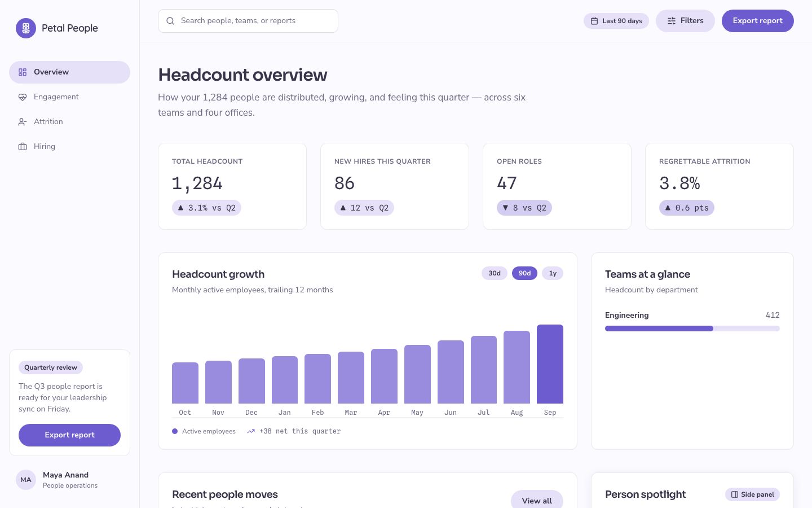Click Export report in Quarterly review card
Screen dimensions: 812x508
tap(69, 435)
